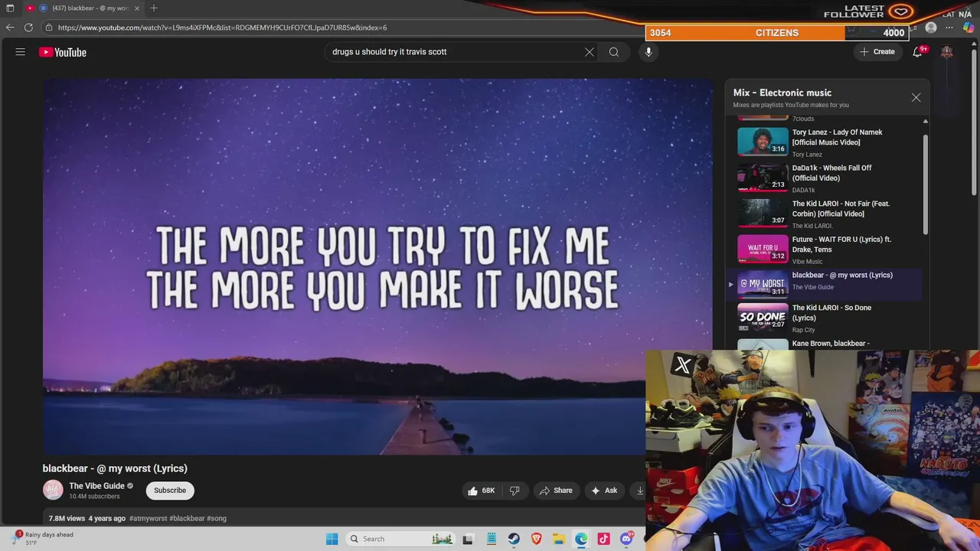Open File Explorer from the taskbar
The image size is (980, 551).
(559, 539)
